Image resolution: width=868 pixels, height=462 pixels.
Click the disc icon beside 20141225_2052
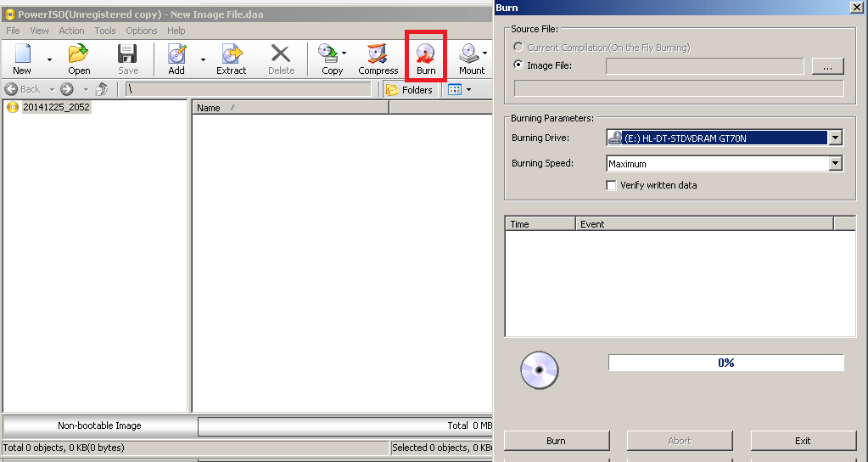click(x=12, y=107)
